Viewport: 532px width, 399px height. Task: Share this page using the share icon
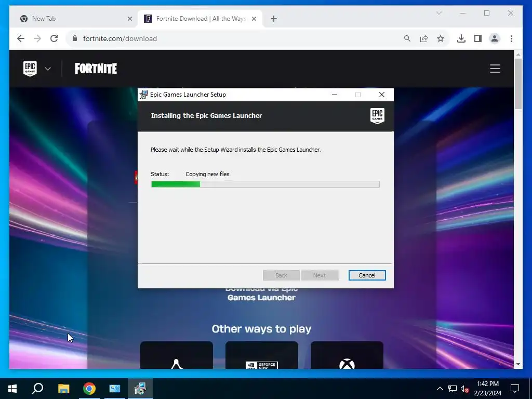coord(424,38)
